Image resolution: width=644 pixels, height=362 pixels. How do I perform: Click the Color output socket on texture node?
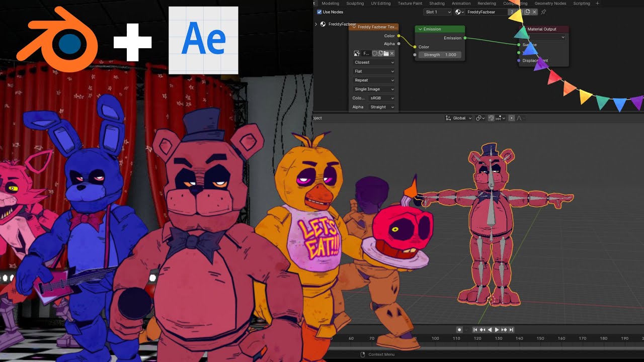click(399, 36)
